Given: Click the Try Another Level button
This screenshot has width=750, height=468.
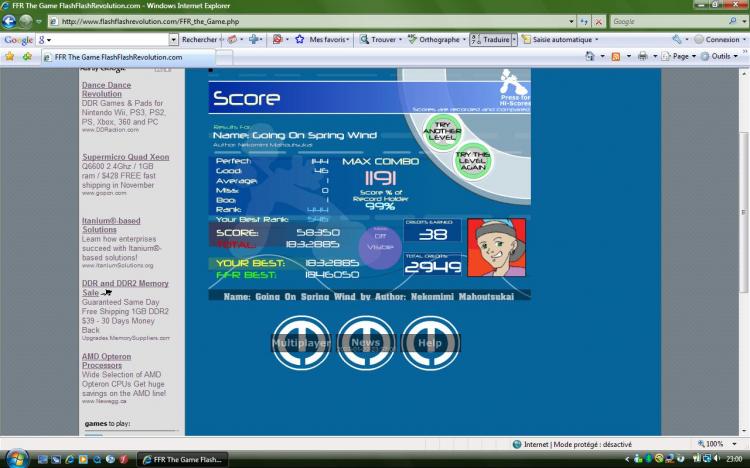Looking at the screenshot, I should (x=442, y=131).
